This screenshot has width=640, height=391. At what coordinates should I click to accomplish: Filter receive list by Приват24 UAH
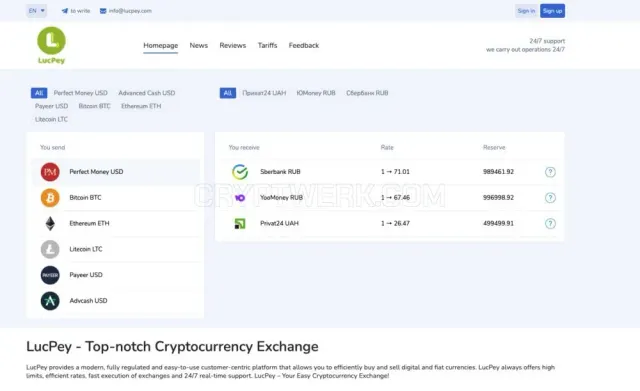click(264, 93)
